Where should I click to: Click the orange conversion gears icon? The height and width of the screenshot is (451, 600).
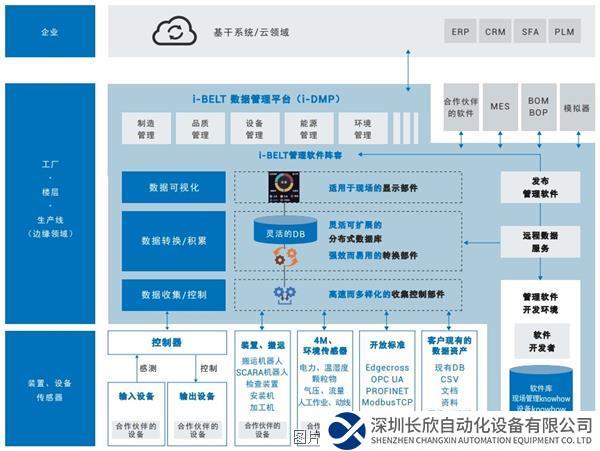click(x=285, y=258)
